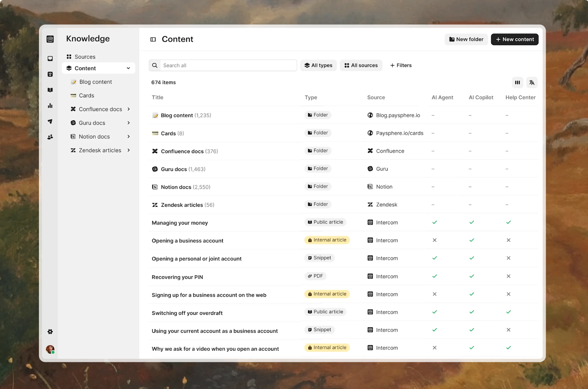Expand Confluence docs in sidebar

pyautogui.click(x=129, y=109)
